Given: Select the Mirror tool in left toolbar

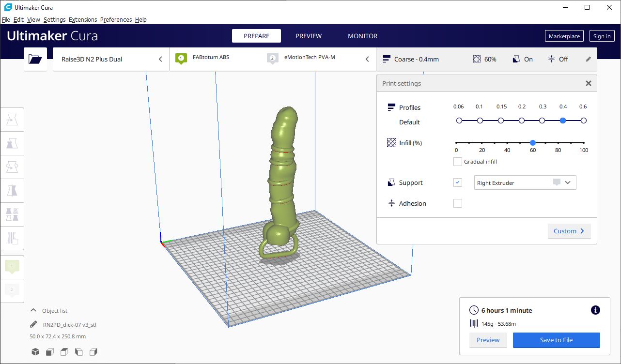Looking at the screenshot, I should coord(13,191).
